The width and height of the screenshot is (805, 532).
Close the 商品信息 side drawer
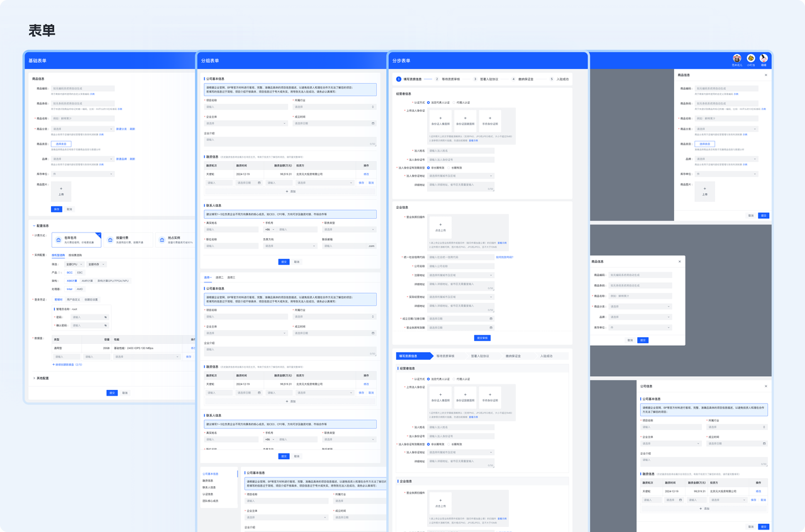765,75
